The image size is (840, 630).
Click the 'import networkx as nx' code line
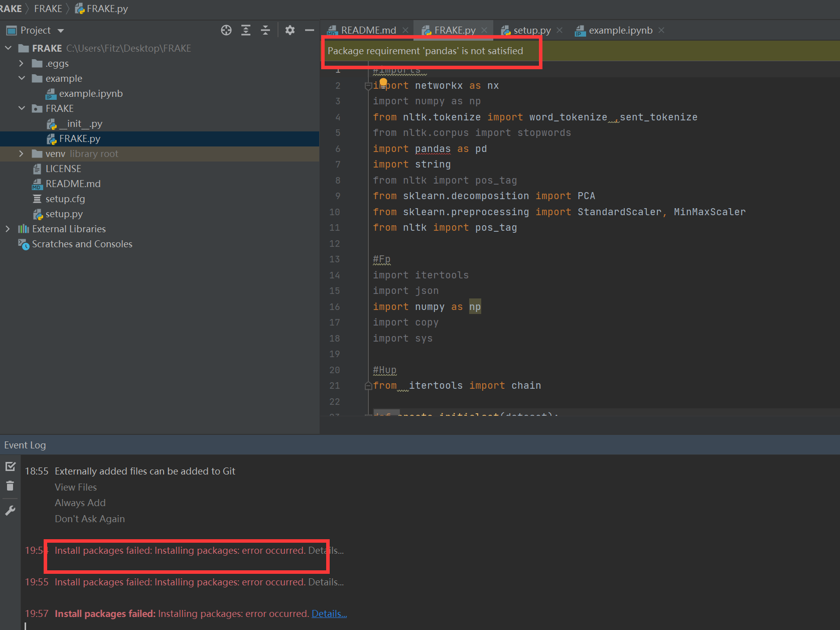point(436,86)
